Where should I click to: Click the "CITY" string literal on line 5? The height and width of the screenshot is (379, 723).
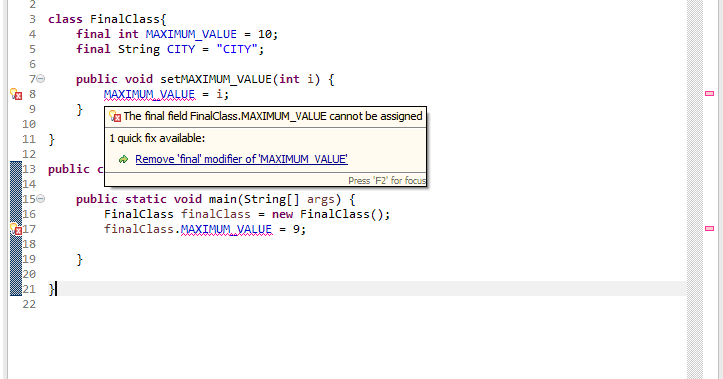point(237,49)
